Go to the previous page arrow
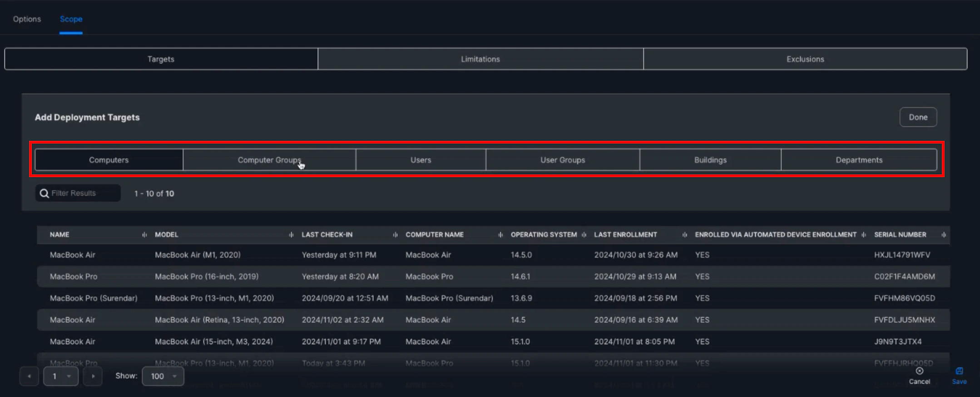Image resolution: width=980 pixels, height=397 pixels. (x=29, y=376)
